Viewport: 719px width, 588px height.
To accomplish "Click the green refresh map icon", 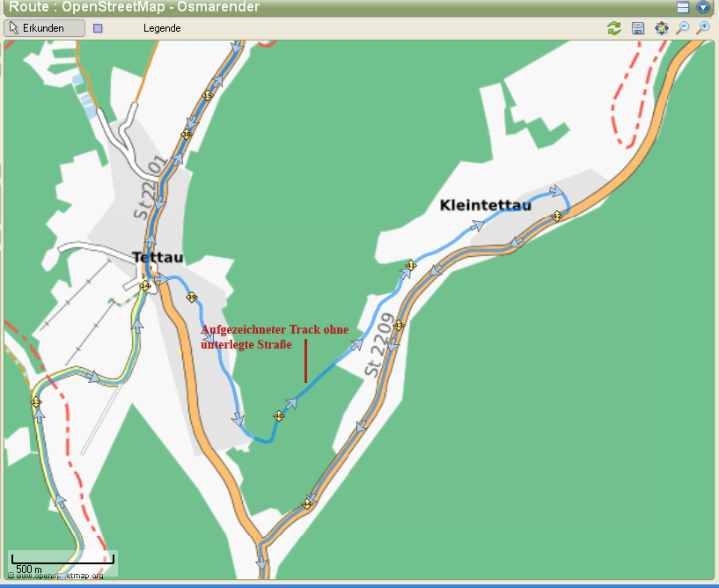I will coord(614,28).
